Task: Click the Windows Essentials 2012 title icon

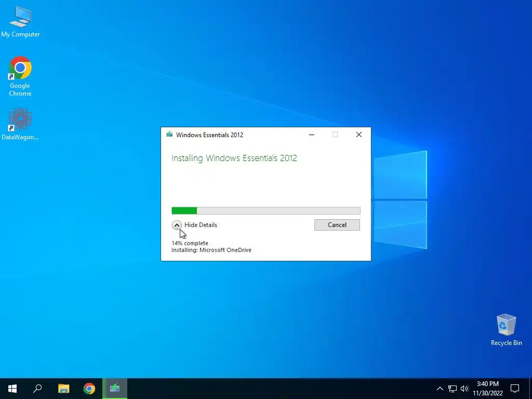Action: click(169, 135)
